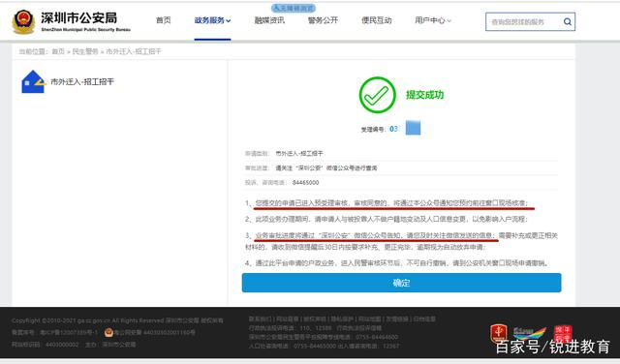The height and width of the screenshot is (364, 620).
Task: Click the blue house icon beside 市外迁入-招工招干
Action: point(33,82)
